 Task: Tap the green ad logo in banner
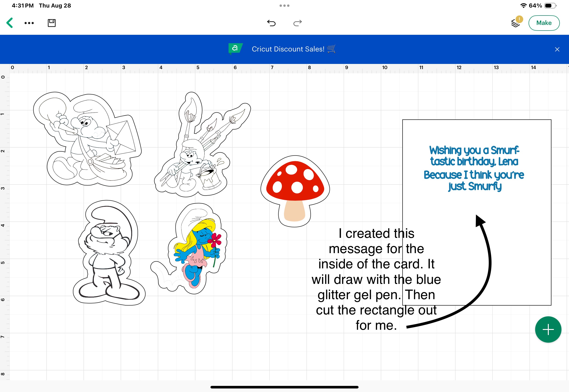(x=235, y=48)
